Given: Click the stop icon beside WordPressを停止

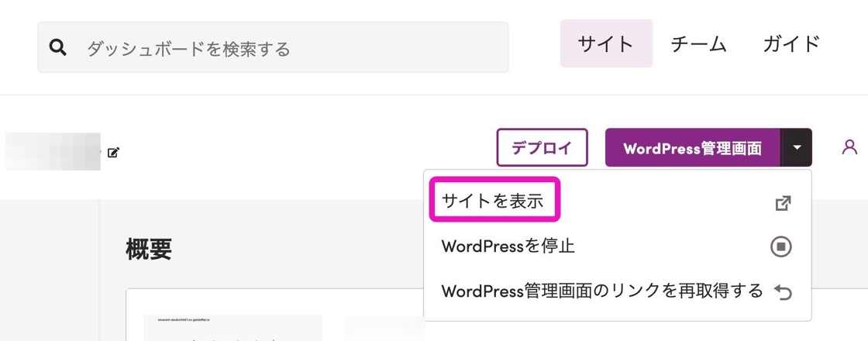Looking at the screenshot, I should click(x=781, y=247).
